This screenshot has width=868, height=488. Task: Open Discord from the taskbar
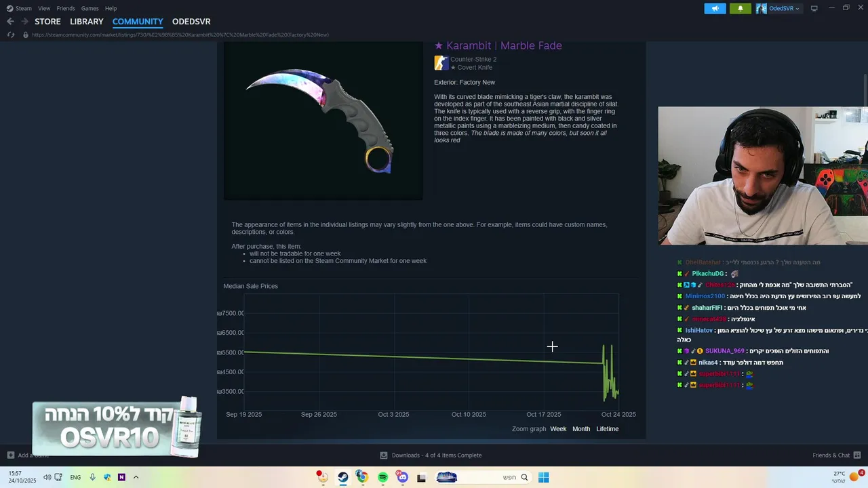tap(402, 477)
